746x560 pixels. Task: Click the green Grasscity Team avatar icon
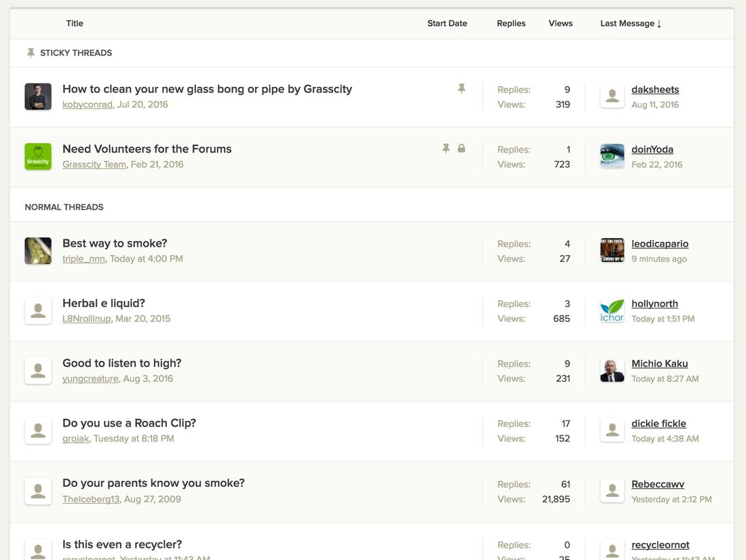38,157
